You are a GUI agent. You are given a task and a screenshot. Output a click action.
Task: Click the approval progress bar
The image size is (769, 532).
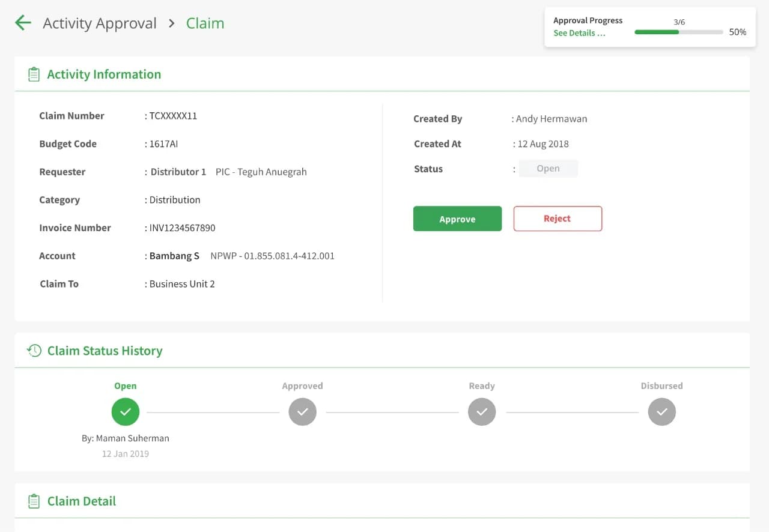[679, 32]
